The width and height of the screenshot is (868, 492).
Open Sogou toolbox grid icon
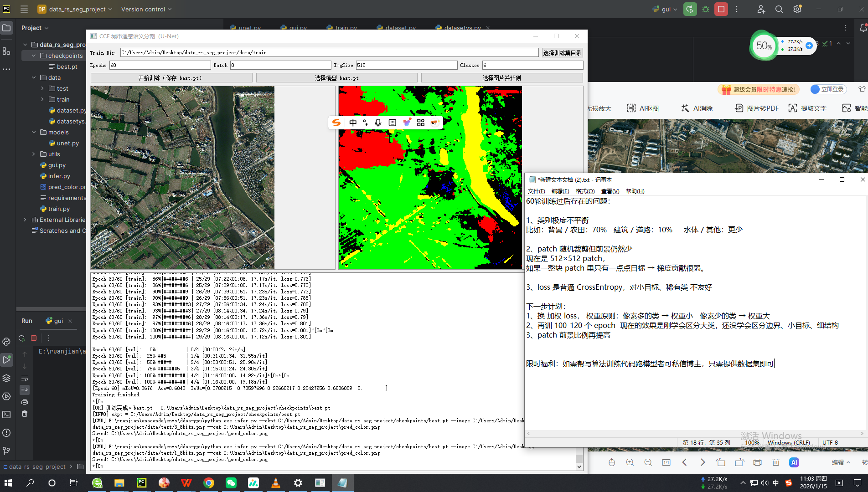pos(420,123)
